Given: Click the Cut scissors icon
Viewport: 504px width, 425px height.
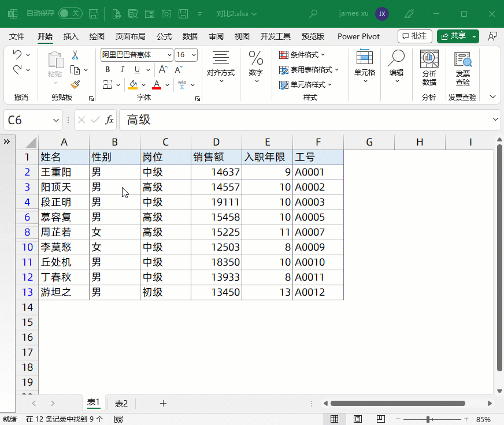Looking at the screenshot, I should tap(75, 55).
